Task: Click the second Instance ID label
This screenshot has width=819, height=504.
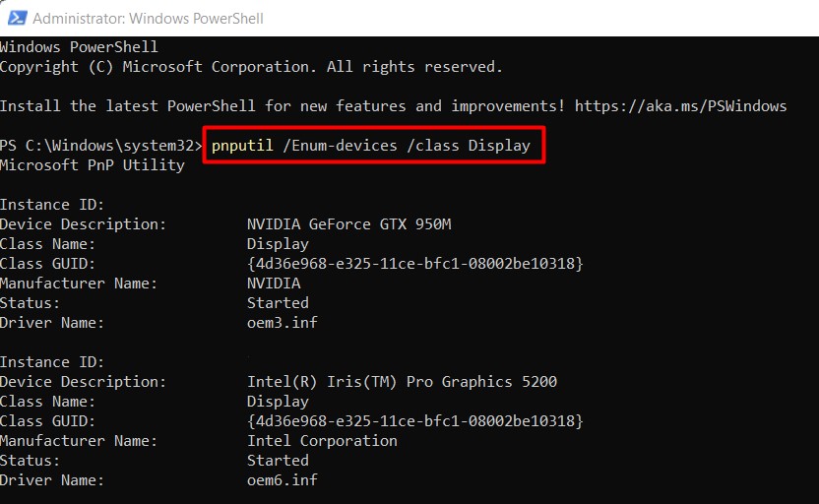Action: tap(52, 362)
